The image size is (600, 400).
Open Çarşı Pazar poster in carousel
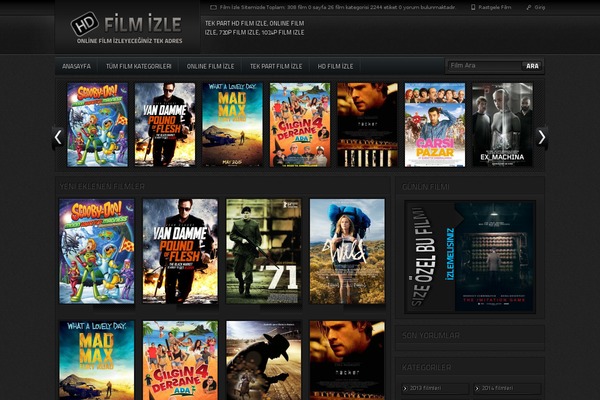[435, 125]
